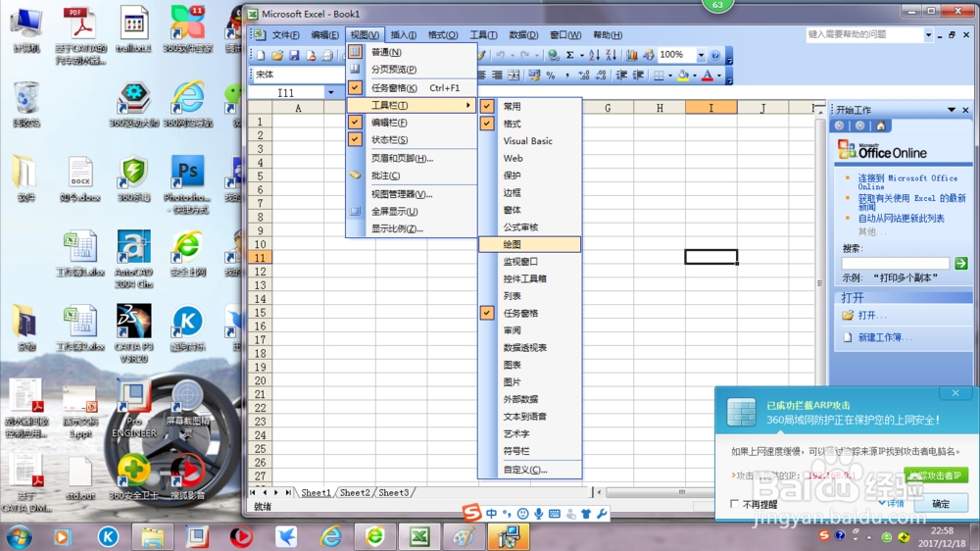
Task: Toggle 编辑栏 in the View menu
Action: point(412,123)
